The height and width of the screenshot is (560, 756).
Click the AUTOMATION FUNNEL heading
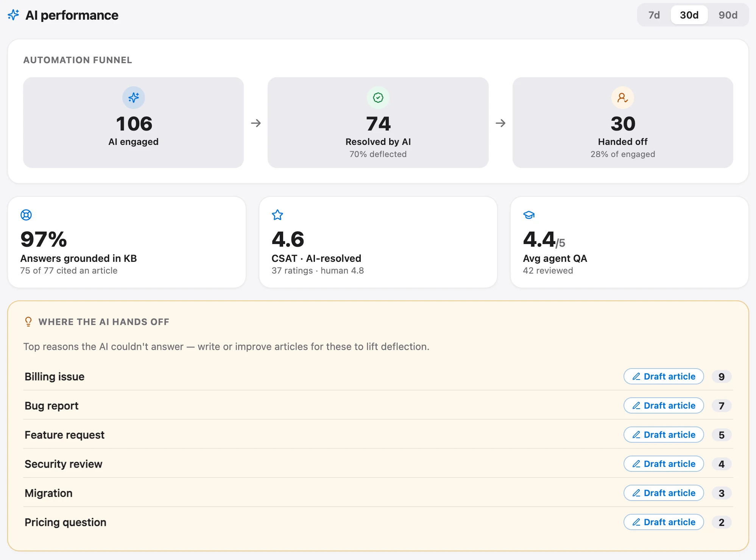pyautogui.click(x=78, y=60)
